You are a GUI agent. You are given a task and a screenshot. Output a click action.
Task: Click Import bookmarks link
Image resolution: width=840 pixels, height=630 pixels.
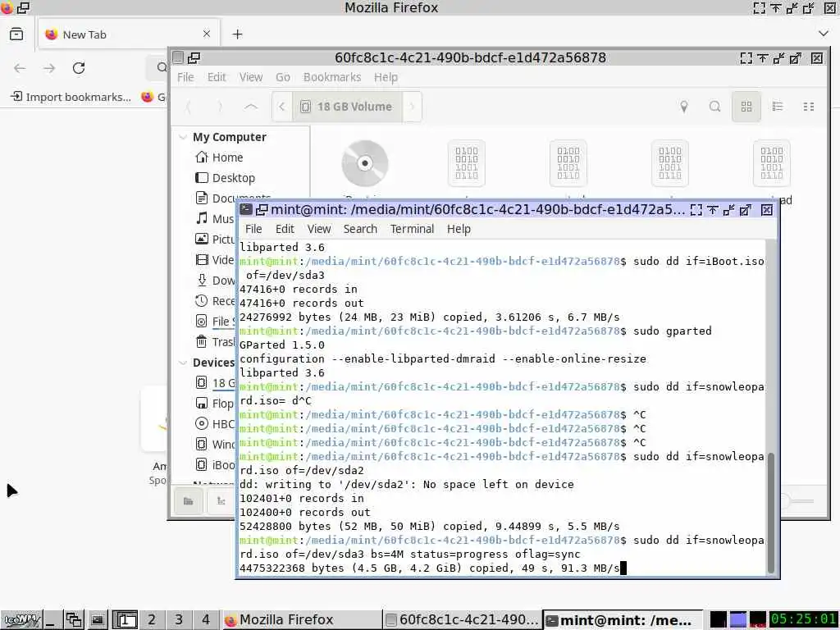[x=71, y=97]
